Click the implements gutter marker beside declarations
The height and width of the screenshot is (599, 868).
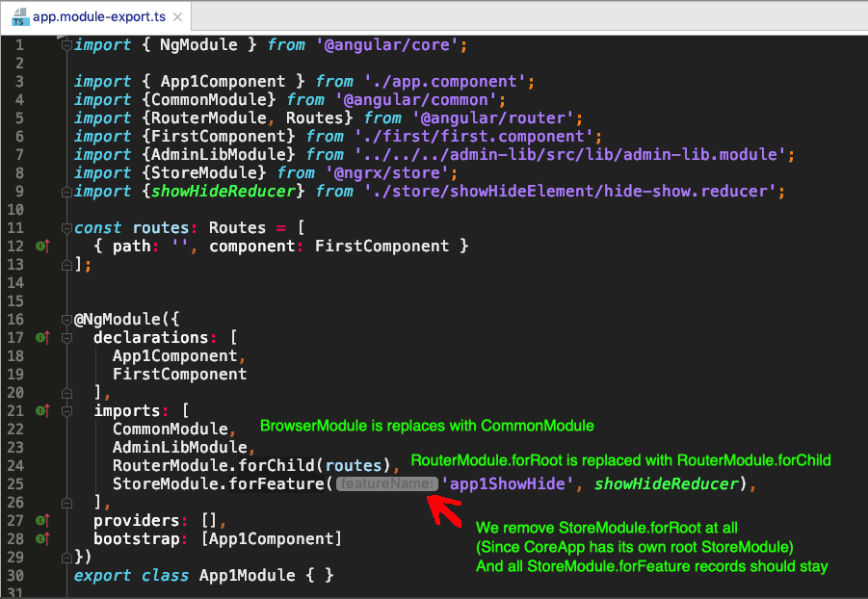40,338
